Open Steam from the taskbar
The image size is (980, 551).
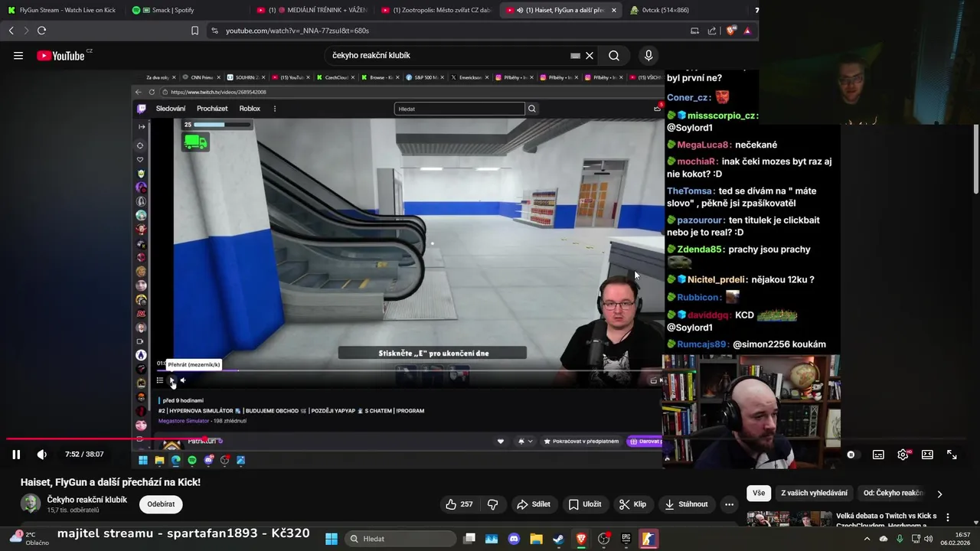559,539
